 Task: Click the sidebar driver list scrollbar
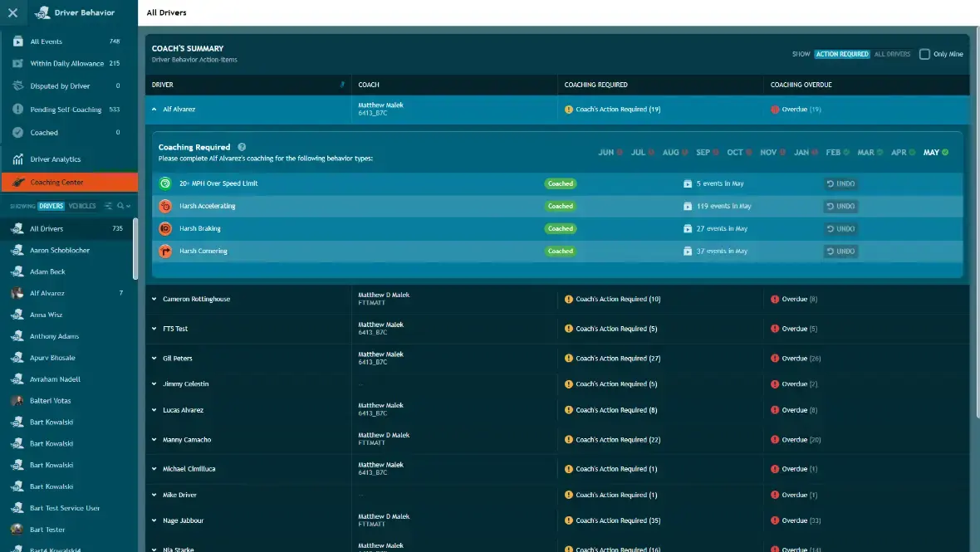[135, 248]
